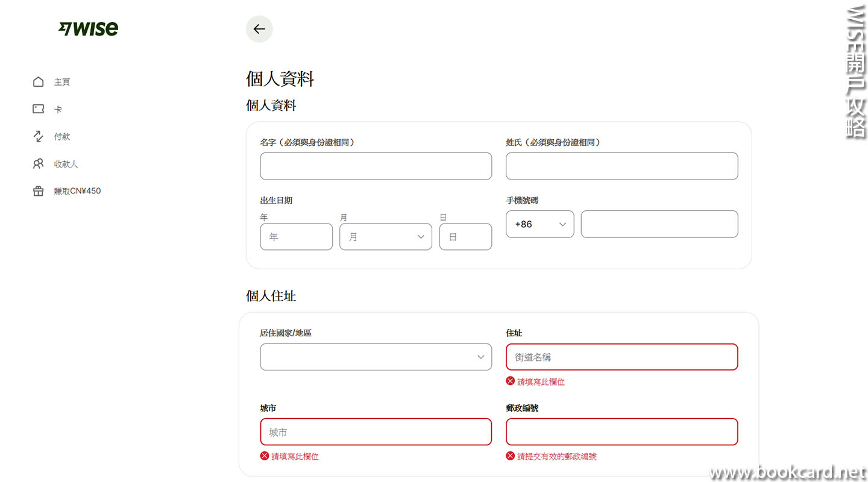Click the back arrow button
This screenshot has height=482, width=868.
(259, 29)
